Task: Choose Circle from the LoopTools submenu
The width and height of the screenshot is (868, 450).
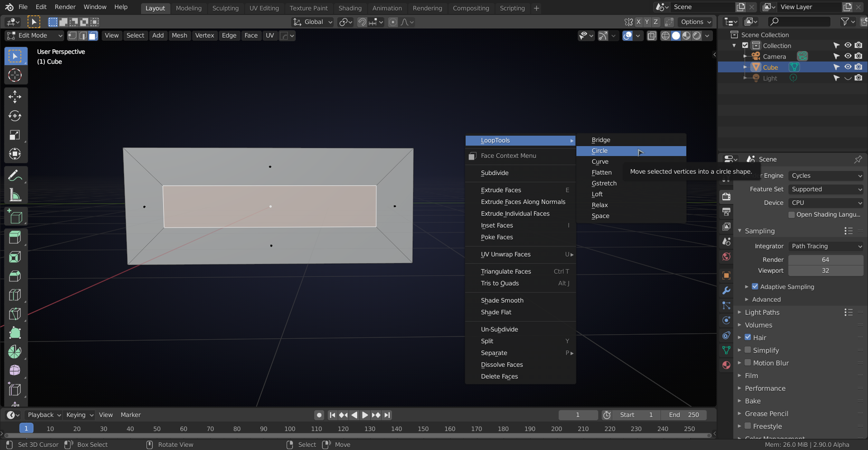Action: 599,151
